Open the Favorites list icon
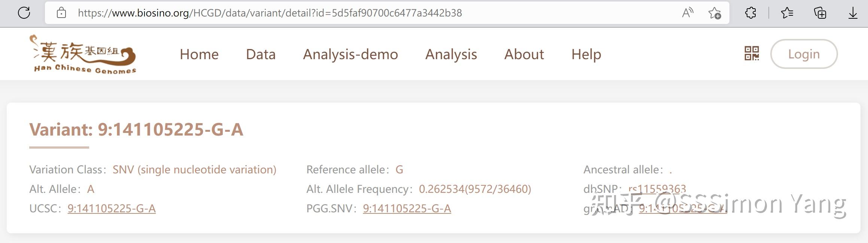The width and height of the screenshot is (868, 243). click(787, 13)
